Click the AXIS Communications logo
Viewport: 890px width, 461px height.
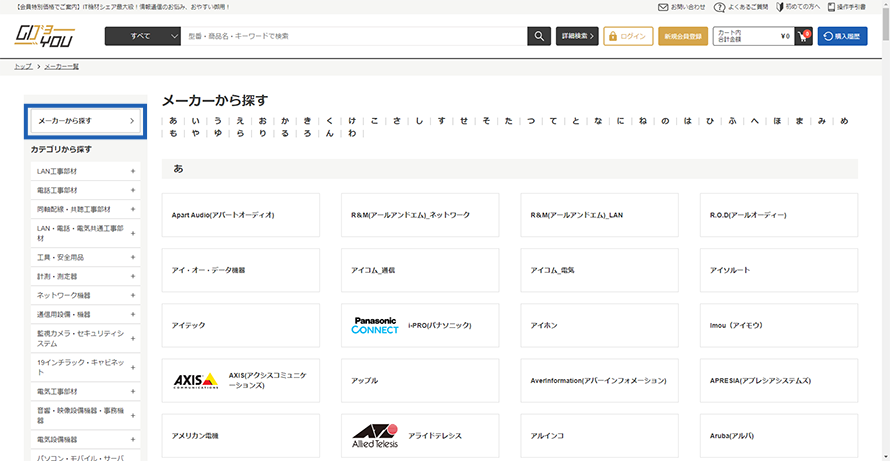(195, 380)
